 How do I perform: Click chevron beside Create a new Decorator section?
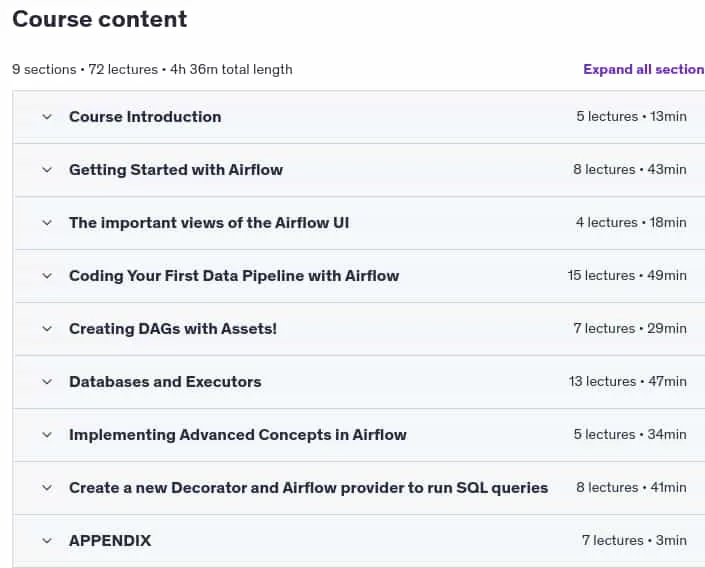coord(47,488)
